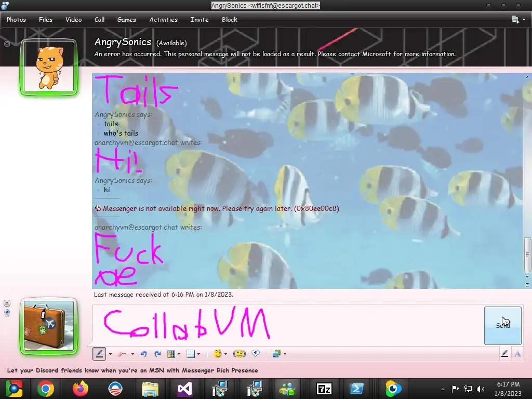Switch to Messenger in the taskbar
Image resolution: width=532 pixels, height=399 pixels.
287,389
